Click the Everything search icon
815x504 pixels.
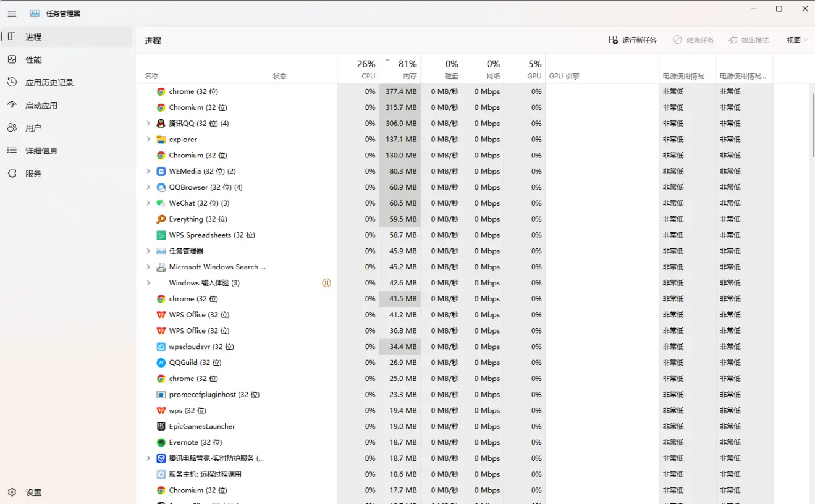tap(161, 219)
